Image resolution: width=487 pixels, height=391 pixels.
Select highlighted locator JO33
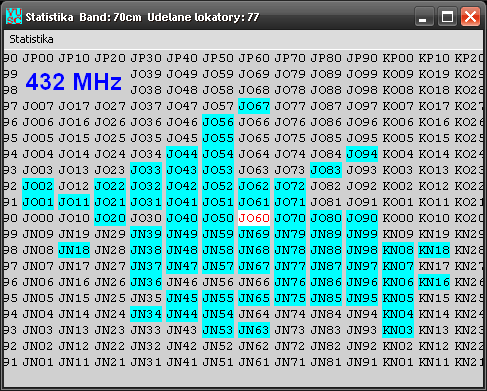pyautogui.click(x=146, y=170)
